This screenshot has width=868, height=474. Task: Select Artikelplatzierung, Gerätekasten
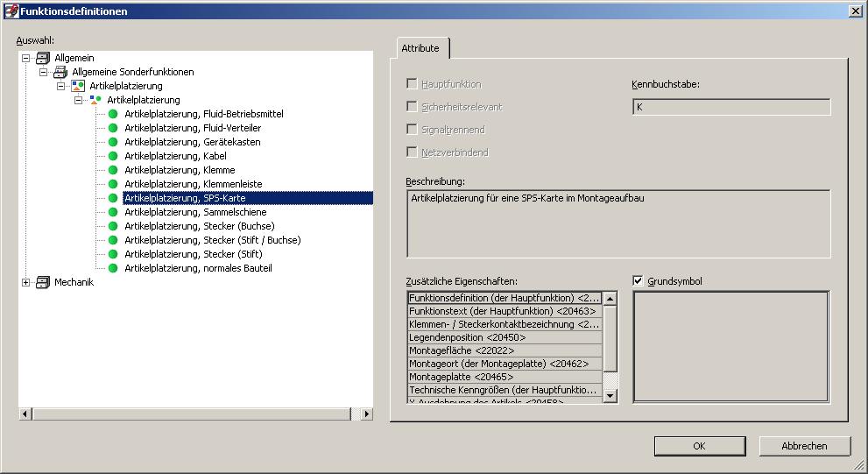(x=192, y=142)
